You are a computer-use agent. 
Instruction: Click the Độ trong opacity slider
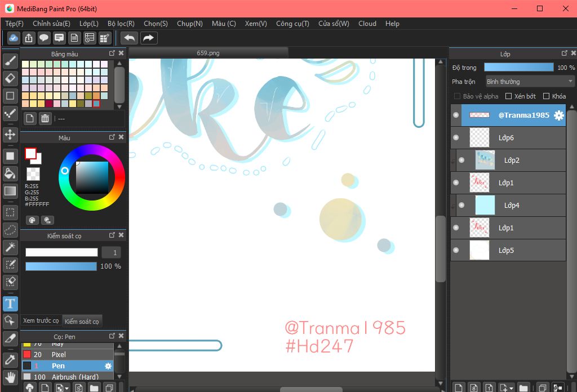(x=518, y=68)
